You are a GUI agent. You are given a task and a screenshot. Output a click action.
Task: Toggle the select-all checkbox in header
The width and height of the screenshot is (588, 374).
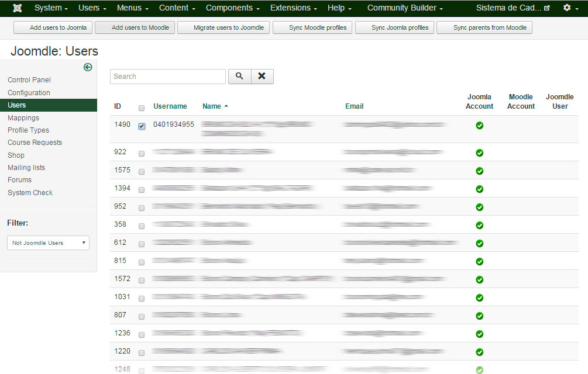(x=142, y=108)
